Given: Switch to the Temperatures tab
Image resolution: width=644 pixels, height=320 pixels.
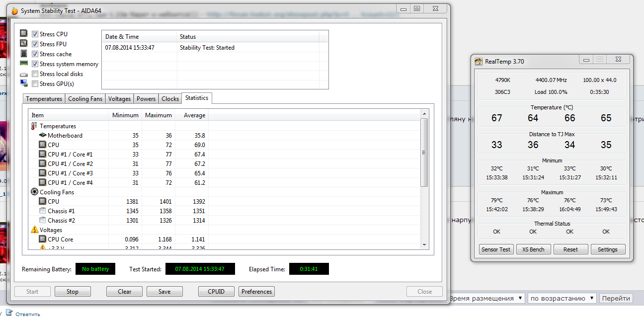Looking at the screenshot, I should tap(44, 99).
